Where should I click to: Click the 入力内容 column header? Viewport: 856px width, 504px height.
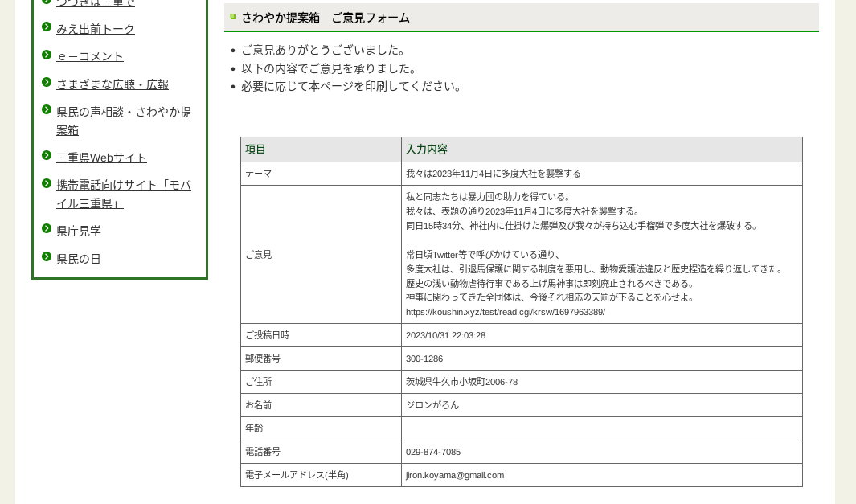[x=427, y=150]
